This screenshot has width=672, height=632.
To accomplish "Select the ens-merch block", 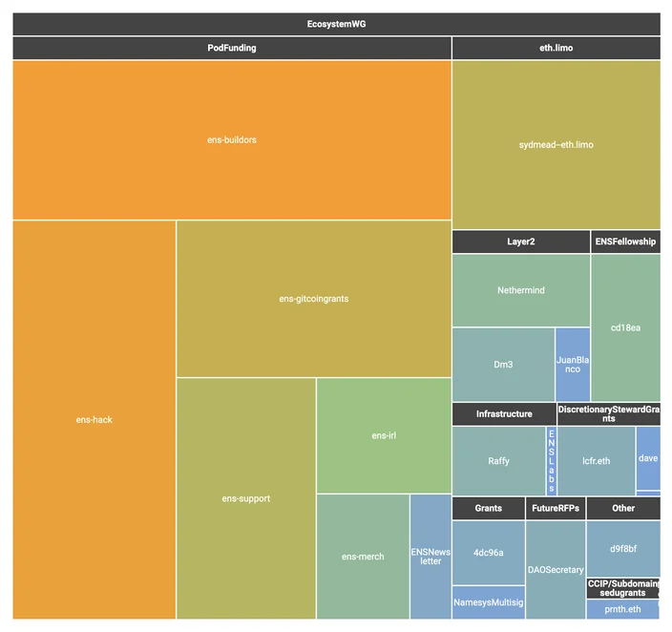I will pyautogui.click(x=363, y=557).
